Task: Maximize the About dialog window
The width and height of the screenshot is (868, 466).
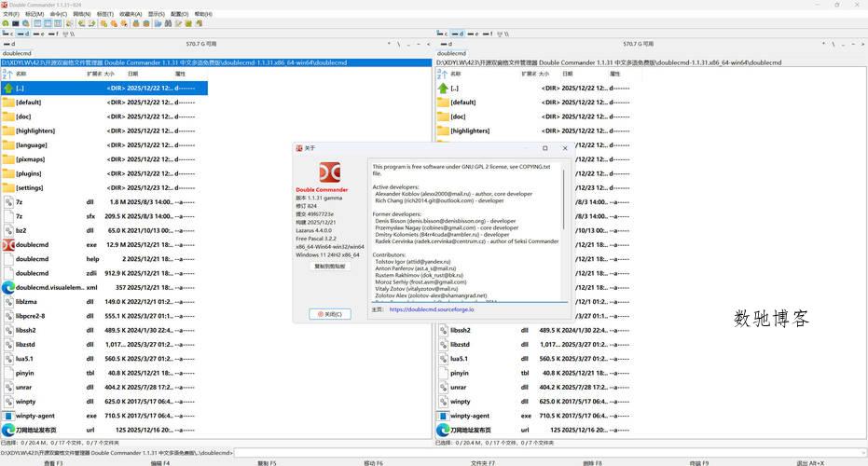Action: tap(545, 148)
